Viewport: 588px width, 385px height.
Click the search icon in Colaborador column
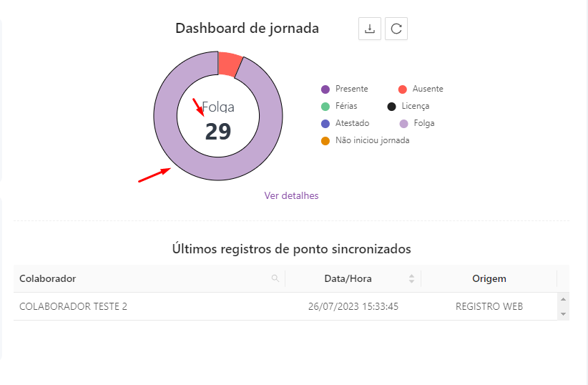[x=275, y=278]
